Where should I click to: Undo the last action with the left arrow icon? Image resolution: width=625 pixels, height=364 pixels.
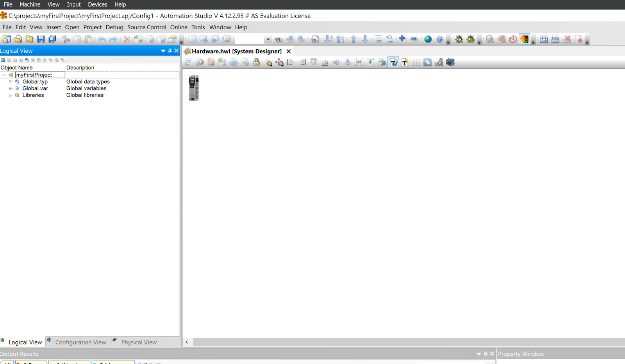pos(102,39)
